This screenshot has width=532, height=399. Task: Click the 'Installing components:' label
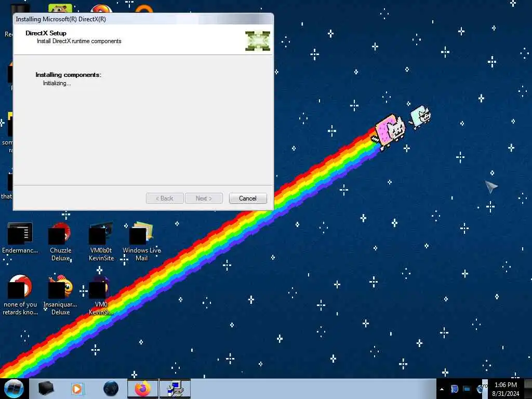click(69, 75)
